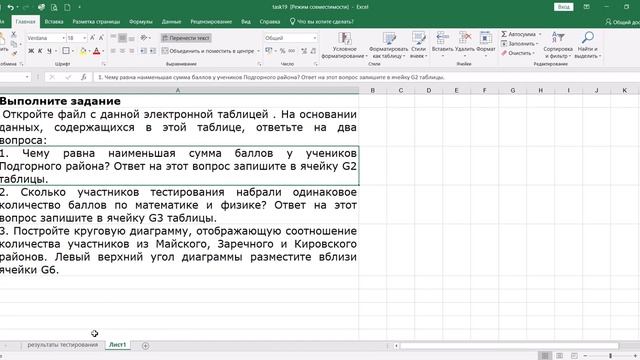Apply percent style format
Screen dimensions: 640x360
point(282,51)
